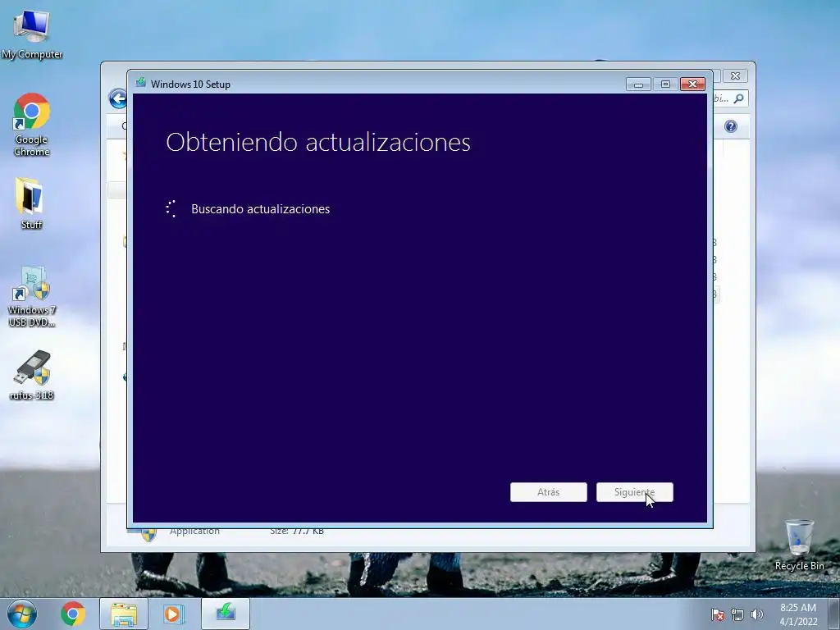The image size is (840, 630).
Task: Click the Atrás button in Setup
Action: tap(548, 492)
